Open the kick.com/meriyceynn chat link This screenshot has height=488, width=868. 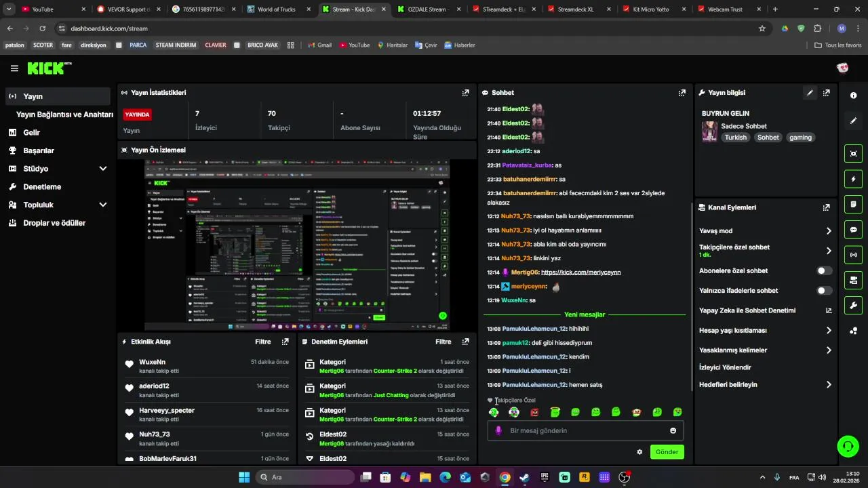[580, 272]
